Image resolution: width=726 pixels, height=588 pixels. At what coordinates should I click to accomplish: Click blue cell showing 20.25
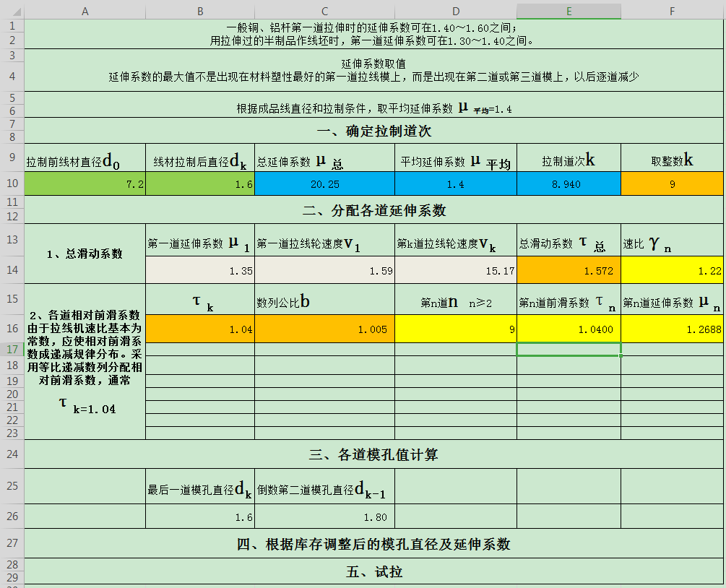click(x=324, y=183)
